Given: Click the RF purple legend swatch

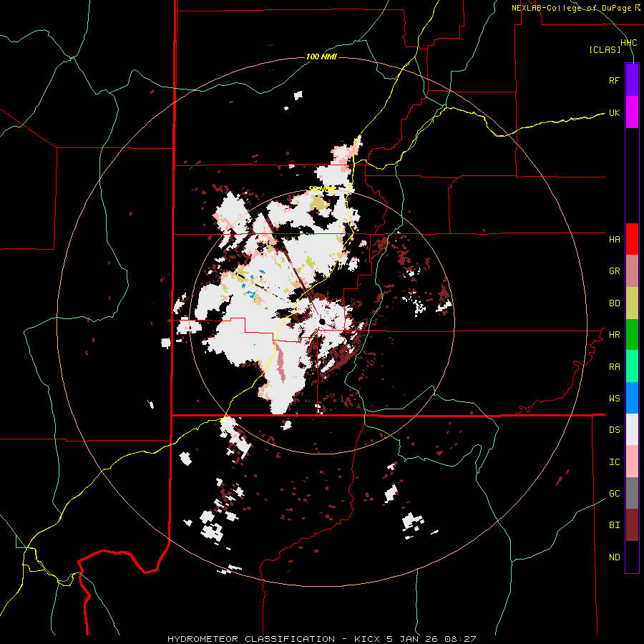Looking at the screenshot, I should pyautogui.click(x=632, y=80).
